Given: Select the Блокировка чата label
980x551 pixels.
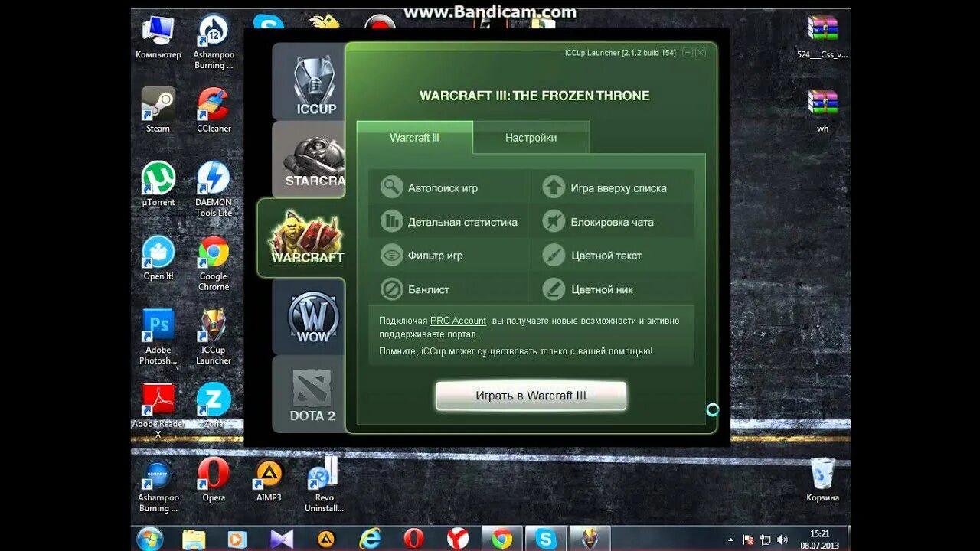Looking at the screenshot, I should point(612,222).
